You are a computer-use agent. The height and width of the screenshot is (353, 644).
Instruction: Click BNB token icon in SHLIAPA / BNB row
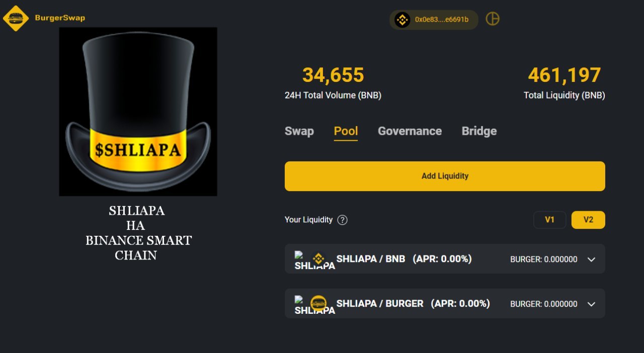(x=318, y=259)
